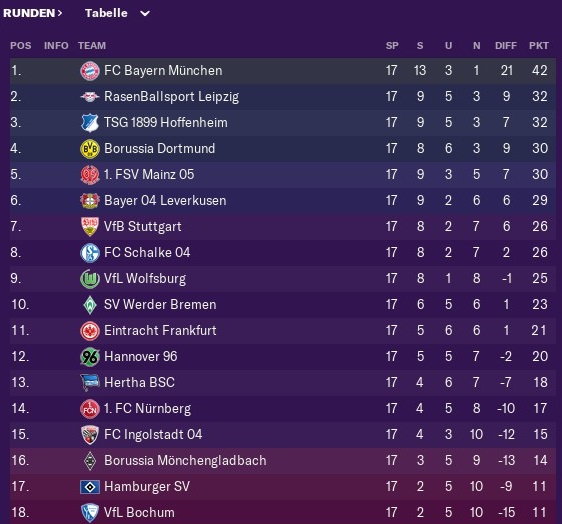Click the RasenBallsport Leipzig logo icon
Image resolution: width=562 pixels, height=524 pixels.
[90, 97]
